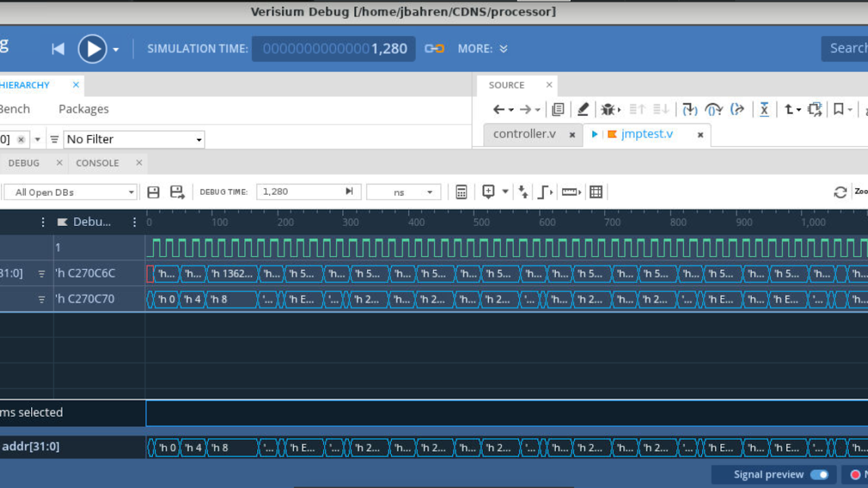Enable the red record toggle at bottom right

854,474
